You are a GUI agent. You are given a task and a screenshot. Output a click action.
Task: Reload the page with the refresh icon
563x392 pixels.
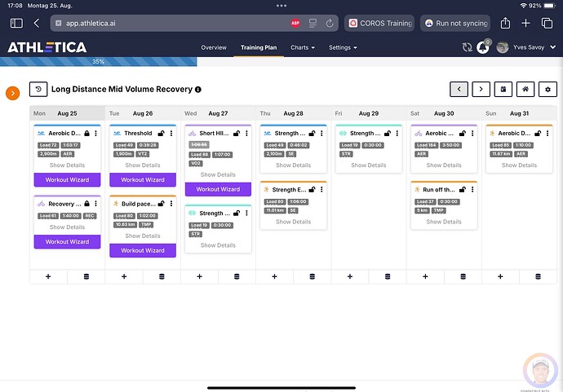[330, 24]
